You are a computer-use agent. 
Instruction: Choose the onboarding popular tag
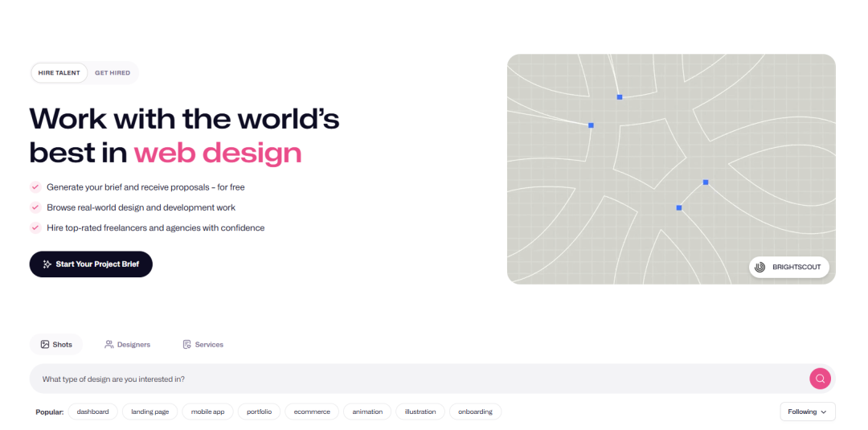[475, 412]
